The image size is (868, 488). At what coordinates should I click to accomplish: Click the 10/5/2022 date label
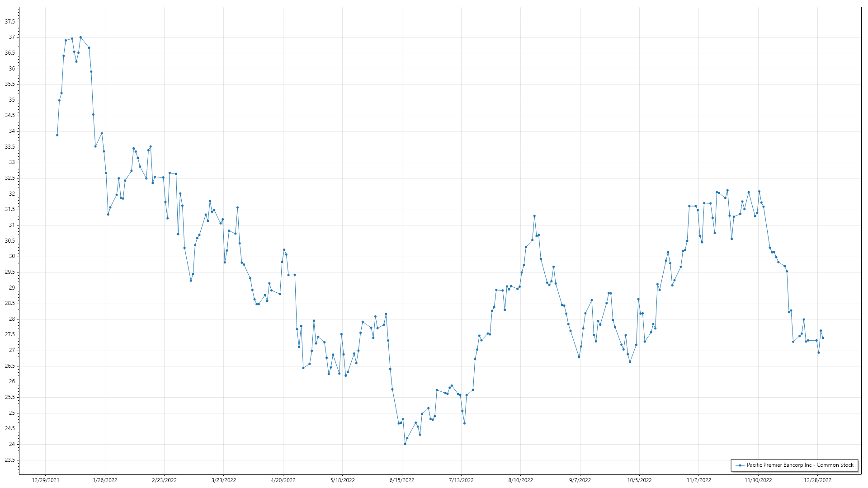coord(639,480)
